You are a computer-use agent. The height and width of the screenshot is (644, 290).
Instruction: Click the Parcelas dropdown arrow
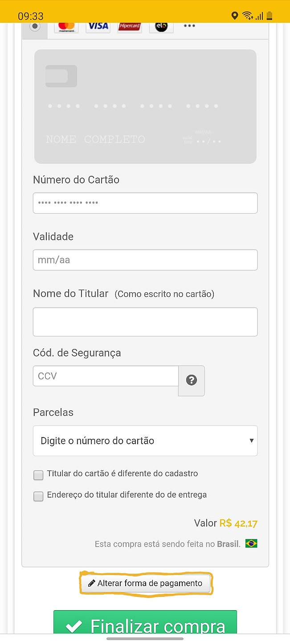click(x=251, y=441)
